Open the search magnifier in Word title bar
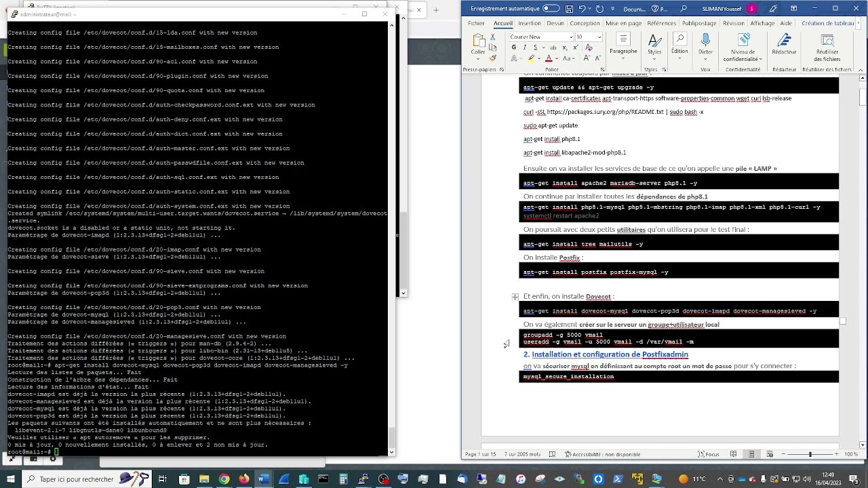This screenshot has width=868, height=488. pos(684,9)
